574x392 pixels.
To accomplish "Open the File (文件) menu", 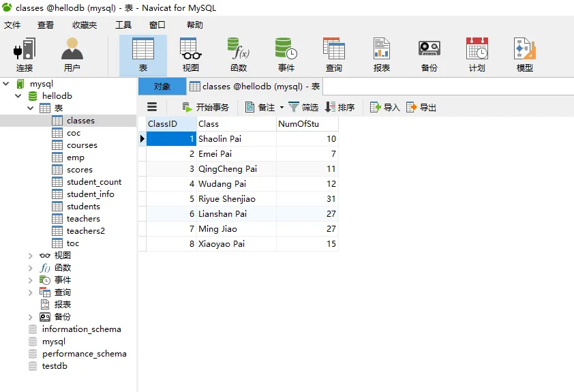I will pos(12,25).
